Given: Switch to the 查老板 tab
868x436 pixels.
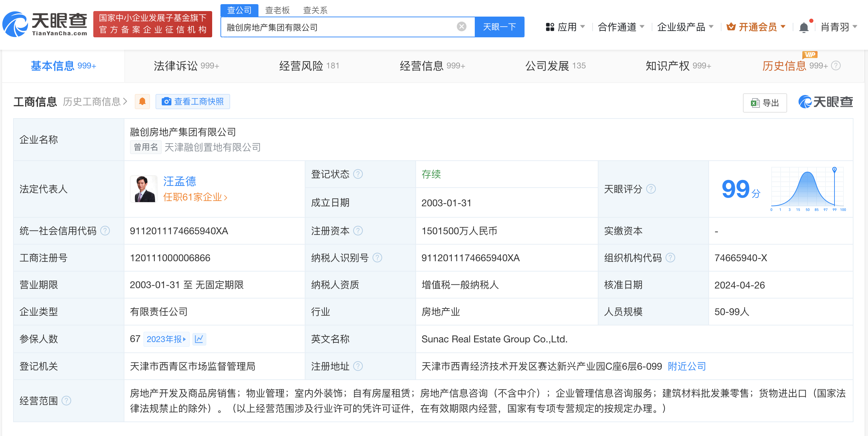Looking at the screenshot, I should tap(277, 10).
